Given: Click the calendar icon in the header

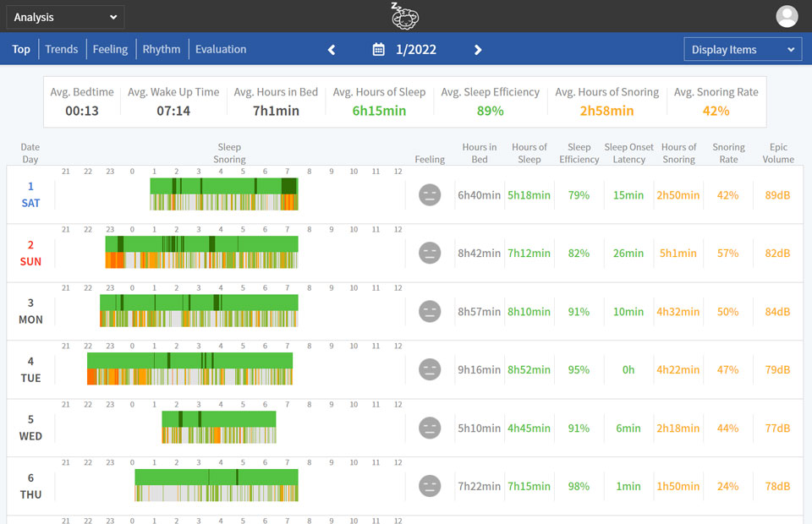Looking at the screenshot, I should point(376,49).
